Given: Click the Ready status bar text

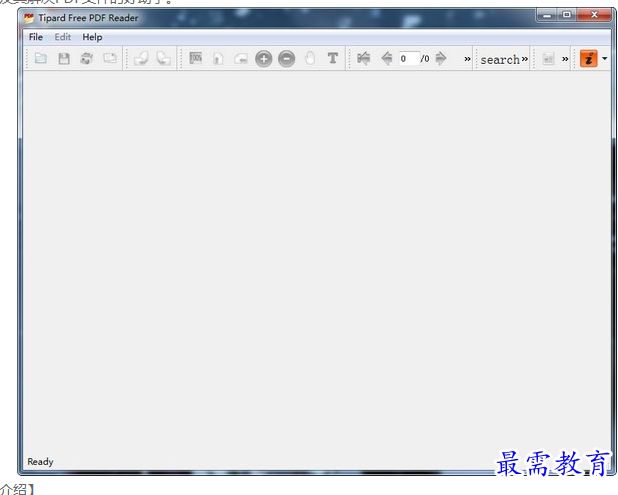Looking at the screenshot, I should click(40, 462).
